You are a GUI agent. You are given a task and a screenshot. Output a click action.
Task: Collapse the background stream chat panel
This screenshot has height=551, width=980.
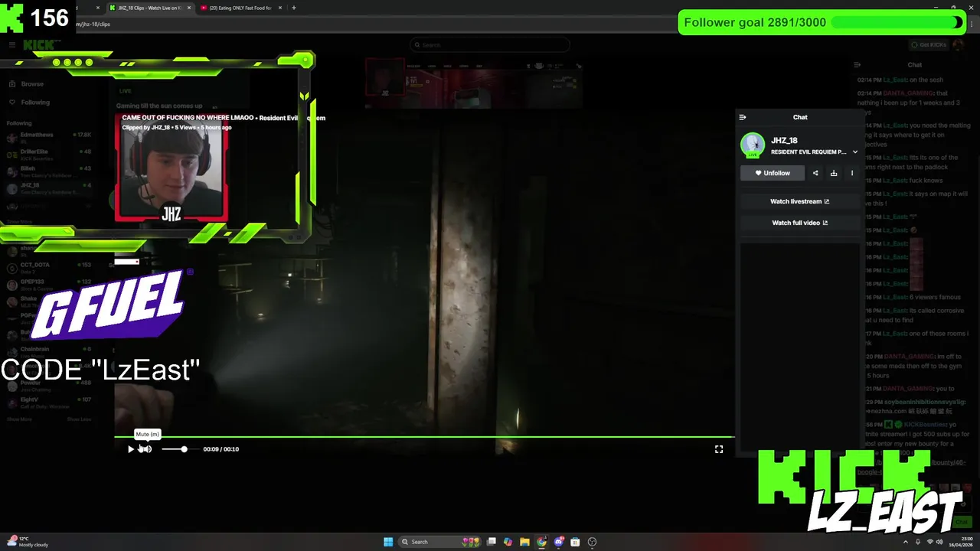857,65
